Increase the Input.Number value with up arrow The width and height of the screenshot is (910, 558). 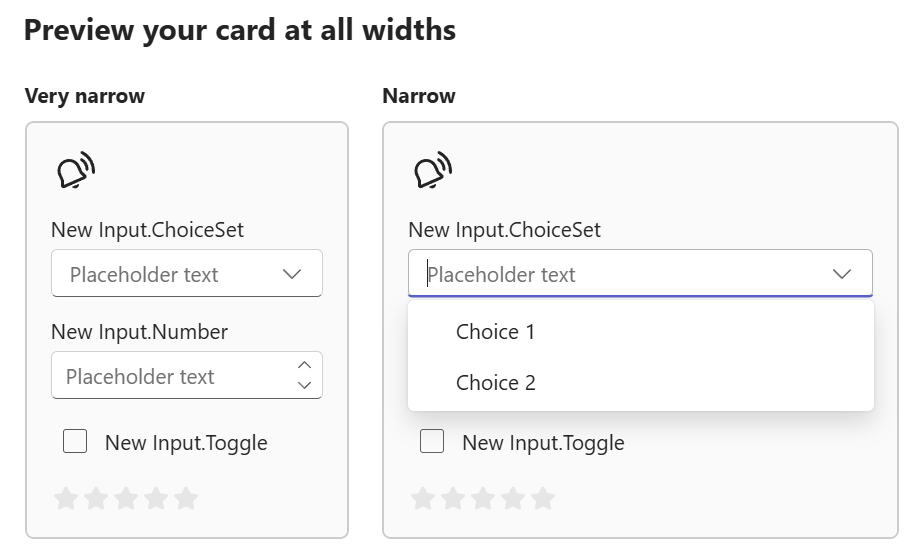click(305, 366)
